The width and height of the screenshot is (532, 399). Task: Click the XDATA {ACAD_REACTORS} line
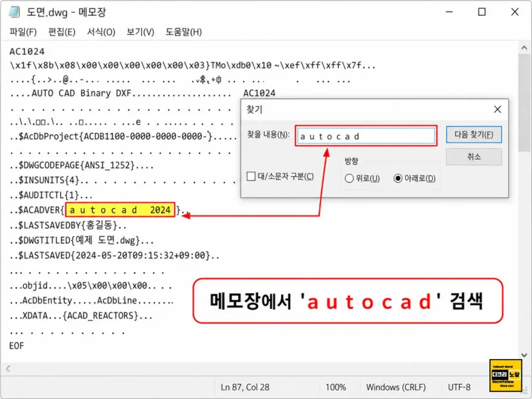coord(81,316)
